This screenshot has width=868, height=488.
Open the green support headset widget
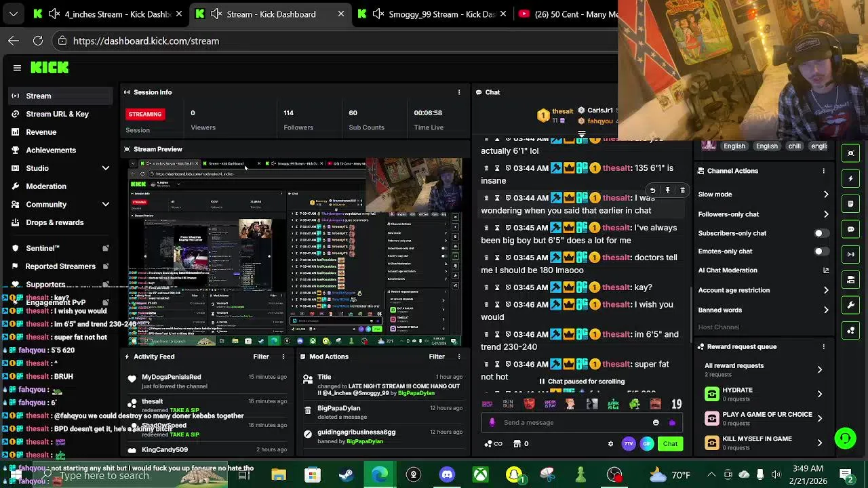[845, 439]
